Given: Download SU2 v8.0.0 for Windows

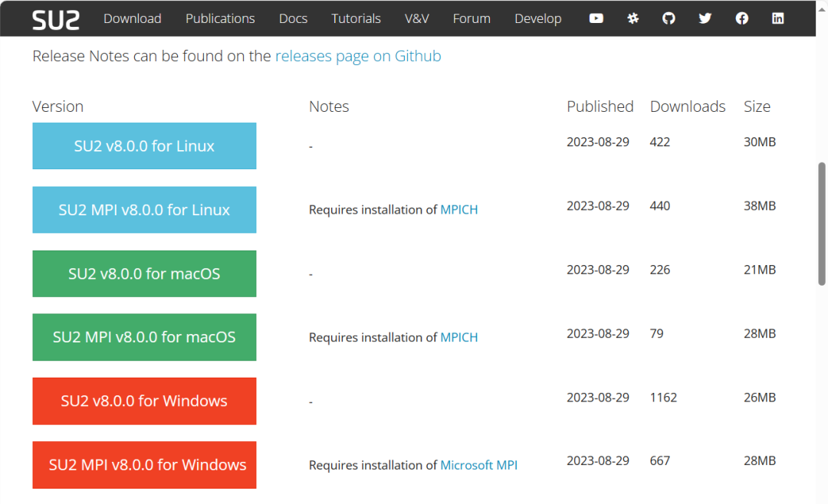Looking at the screenshot, I should tap(144, 401).
